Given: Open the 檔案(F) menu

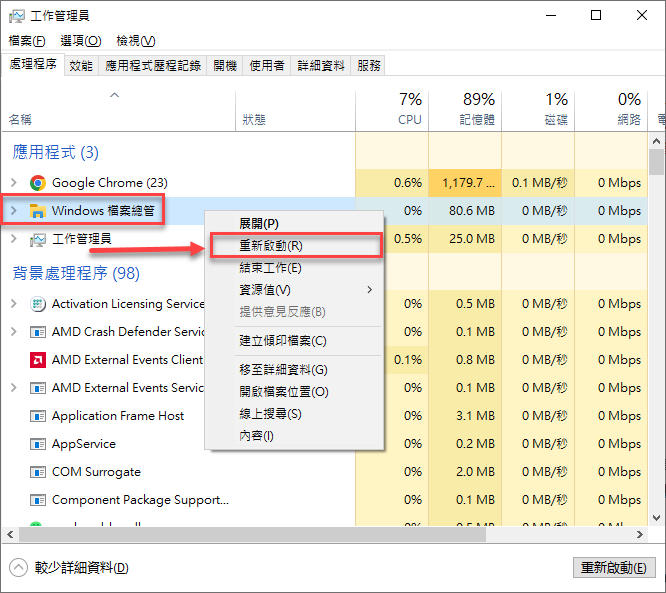Looking at the screenshot, I should [x=27, y=41].
